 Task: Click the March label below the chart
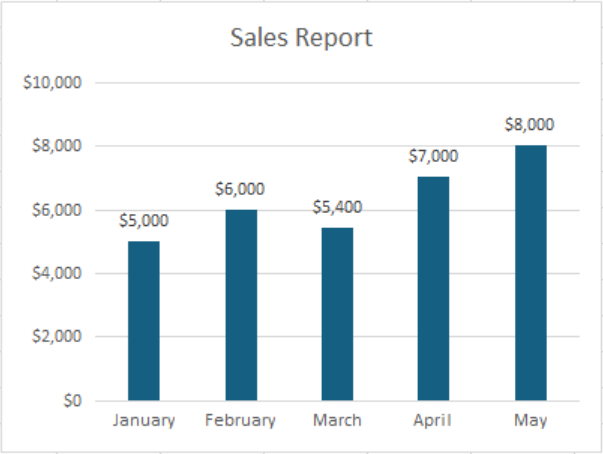pyautogui.click(x=337, y=420)
